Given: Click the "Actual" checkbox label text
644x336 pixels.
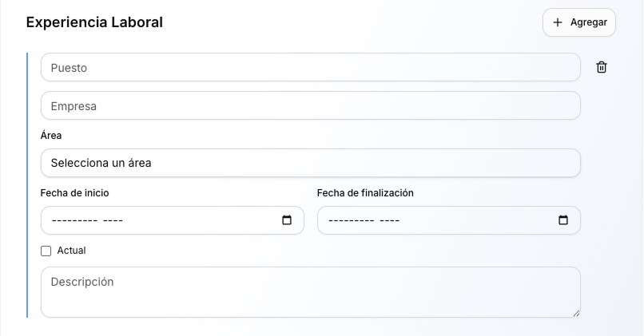Looking at the screenshot, I should click(71, 251).
